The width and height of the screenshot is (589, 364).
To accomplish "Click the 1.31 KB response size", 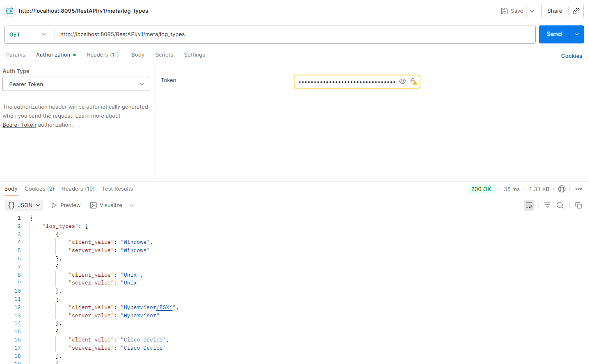I will click(x=539, y=189).
